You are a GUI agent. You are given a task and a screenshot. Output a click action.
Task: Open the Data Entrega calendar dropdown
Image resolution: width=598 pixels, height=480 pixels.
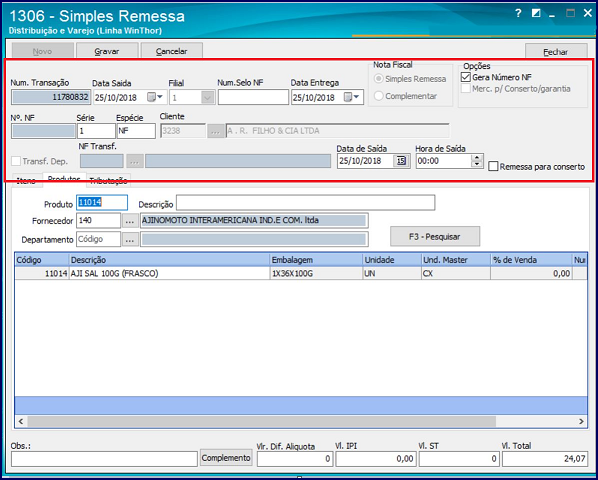(352, 98)
